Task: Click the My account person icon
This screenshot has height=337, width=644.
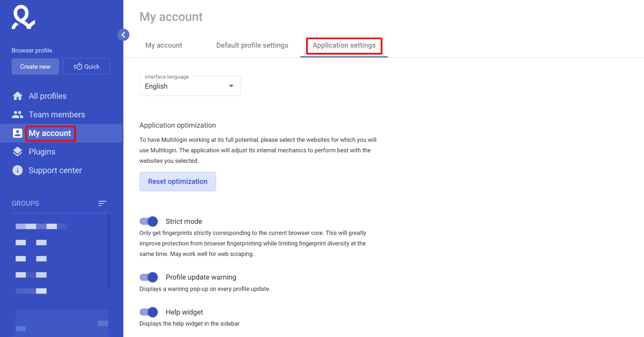Action: point(18,133)
